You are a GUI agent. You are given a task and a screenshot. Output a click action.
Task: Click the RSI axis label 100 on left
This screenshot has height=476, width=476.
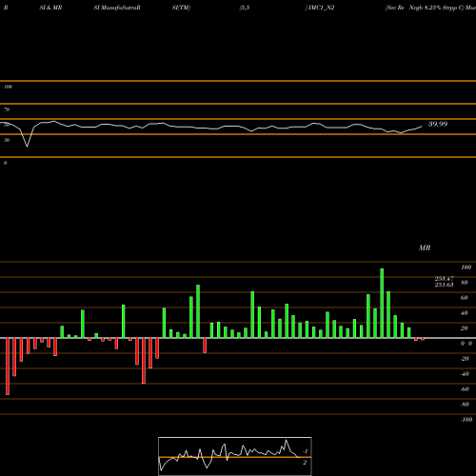[8, 87]
